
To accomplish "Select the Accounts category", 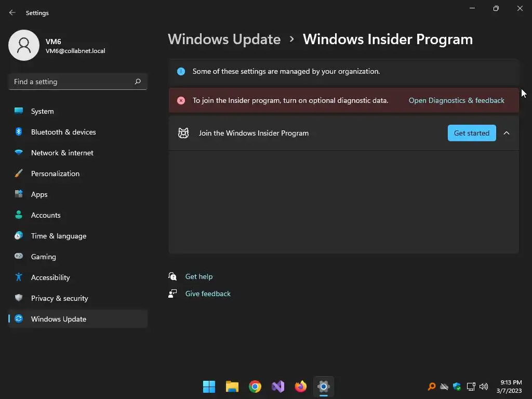I will (x=78, y=215).
